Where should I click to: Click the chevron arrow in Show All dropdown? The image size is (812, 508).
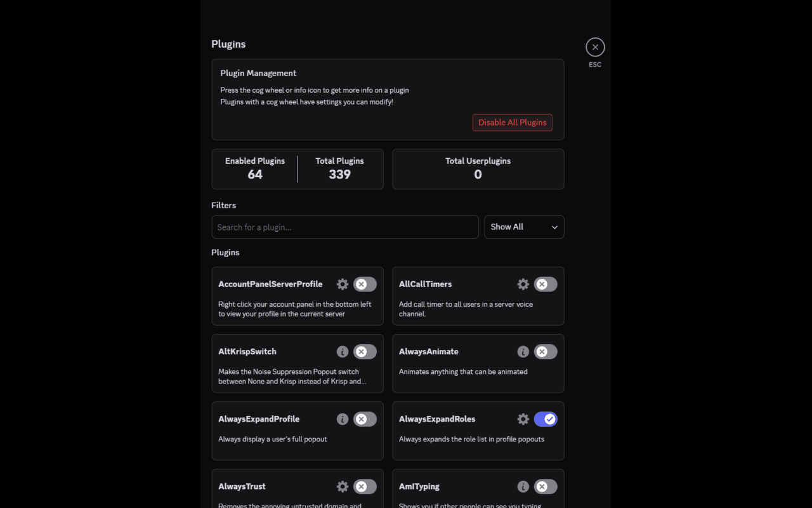(554, 227)
